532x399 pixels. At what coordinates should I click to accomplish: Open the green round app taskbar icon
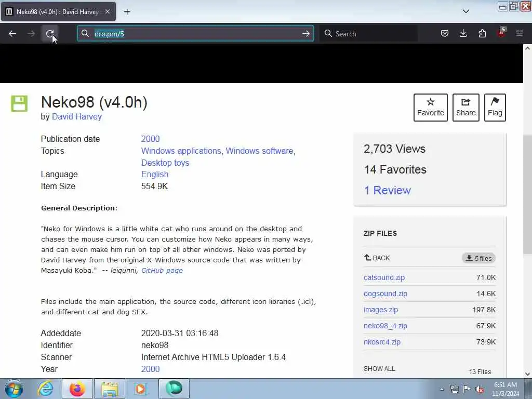coord(174,389)
